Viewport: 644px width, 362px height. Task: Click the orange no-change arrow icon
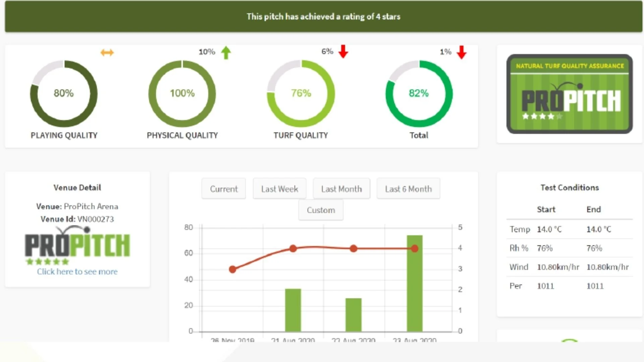point(107,53)
